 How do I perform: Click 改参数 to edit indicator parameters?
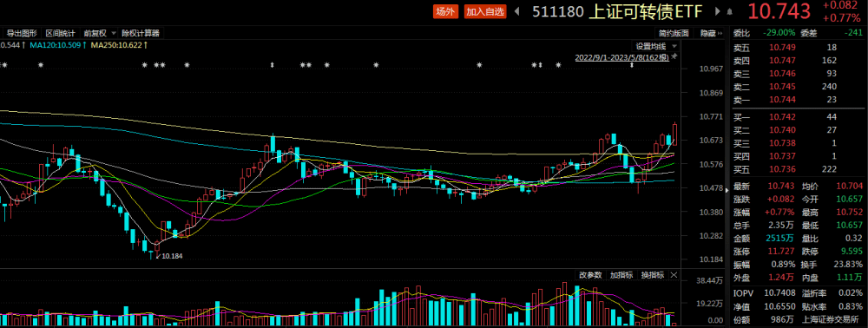590,275
